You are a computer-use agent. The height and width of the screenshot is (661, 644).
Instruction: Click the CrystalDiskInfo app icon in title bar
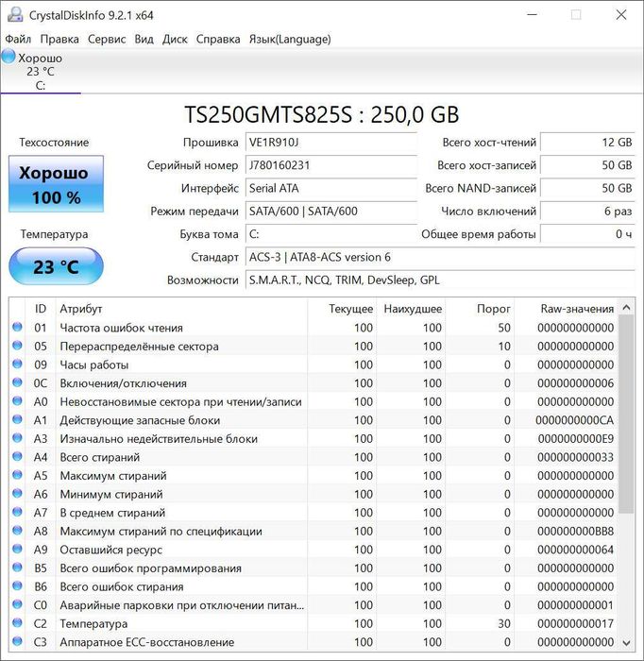[x=15, y=15]
